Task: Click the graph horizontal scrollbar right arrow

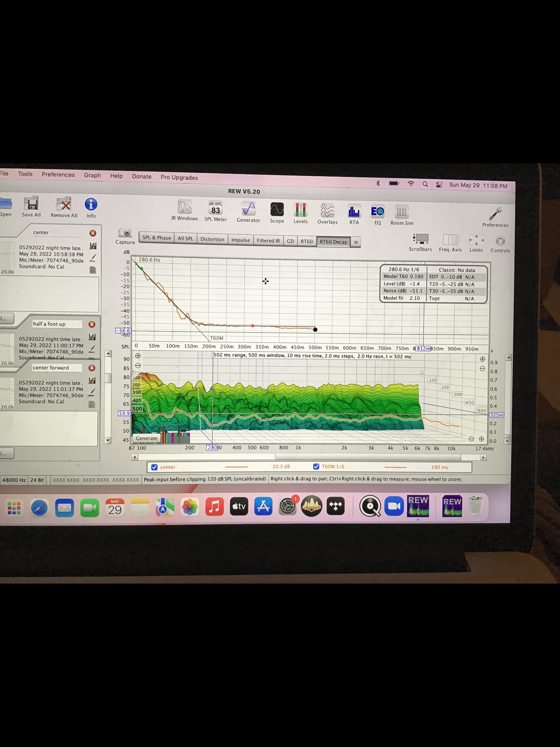Action: pyautogui.click(x=483, y=457)
